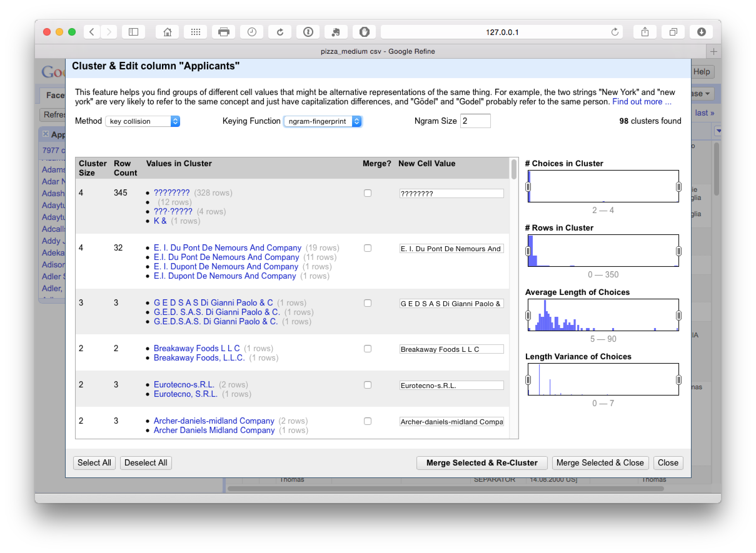756x553 pixels.
Task: Click E.I. Du Pont De Nemours And Company value
Action: [226, 257]
